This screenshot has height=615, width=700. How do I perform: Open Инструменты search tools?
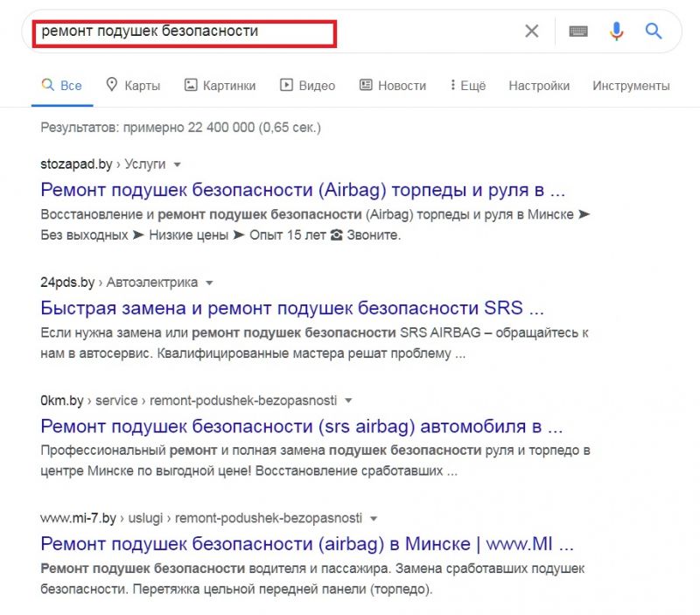[x=631, y=86]
